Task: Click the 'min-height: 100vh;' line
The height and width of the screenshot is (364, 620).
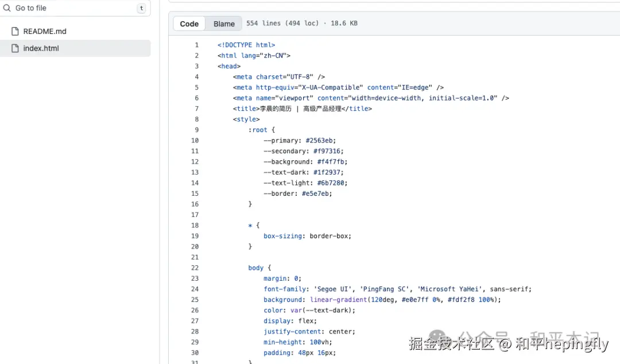Action: click(x=298, y=342)
